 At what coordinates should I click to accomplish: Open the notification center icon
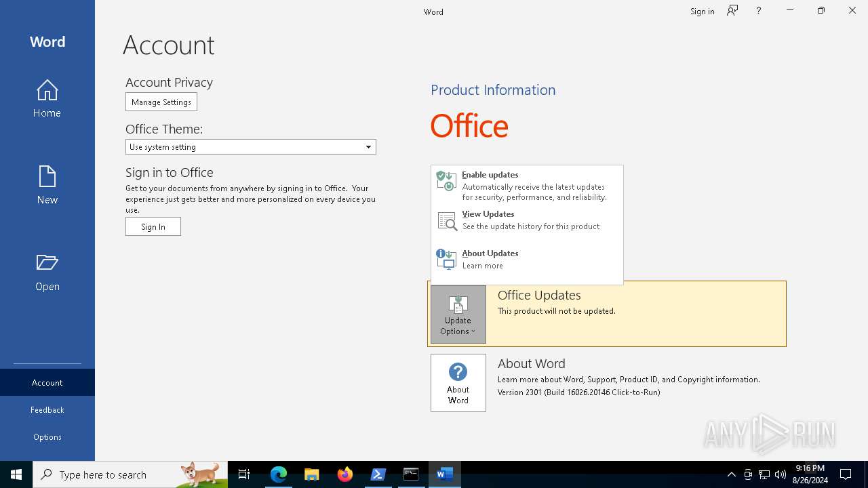click(846, 474)
